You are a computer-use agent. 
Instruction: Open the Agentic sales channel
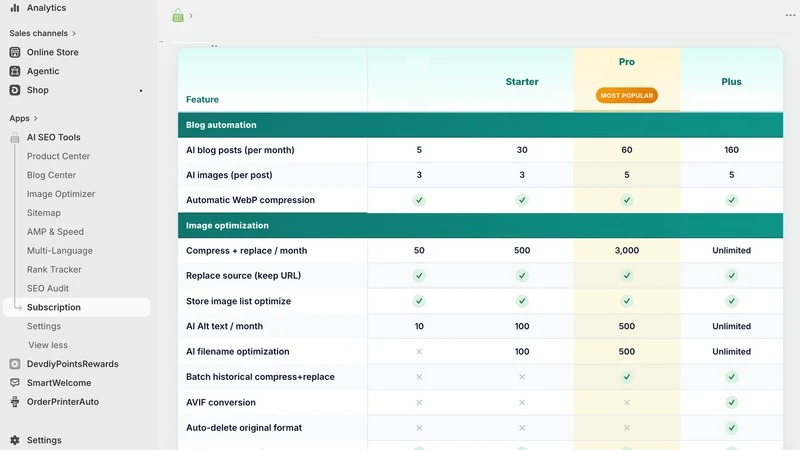click(43, 71)
